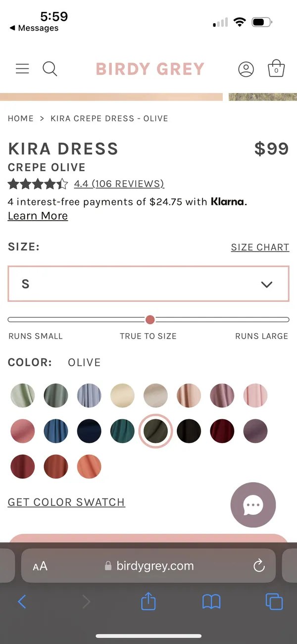Open Safari AA reader options
The height and width of the screenshot is (644, 297).
point(40,566)
